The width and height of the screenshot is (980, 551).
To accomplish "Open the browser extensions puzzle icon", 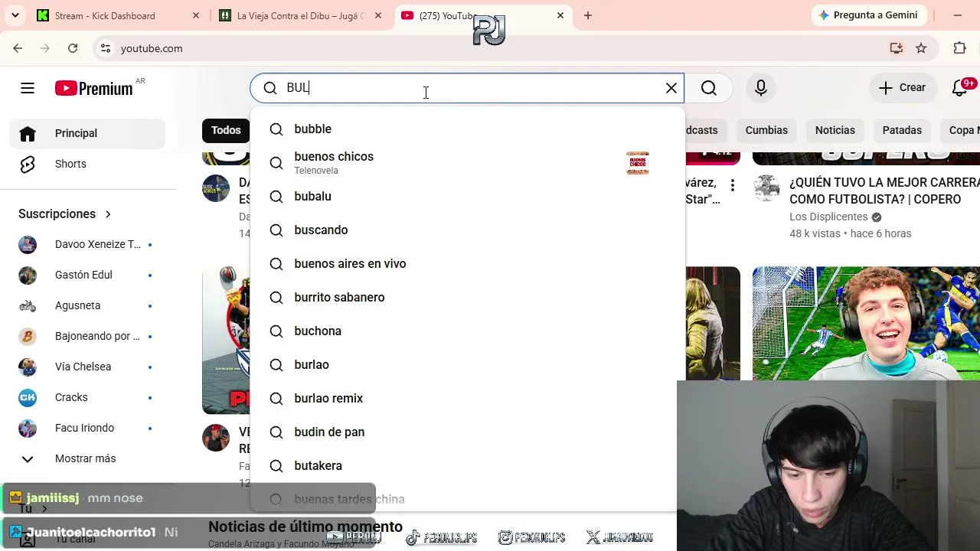I will coord(960,48).
